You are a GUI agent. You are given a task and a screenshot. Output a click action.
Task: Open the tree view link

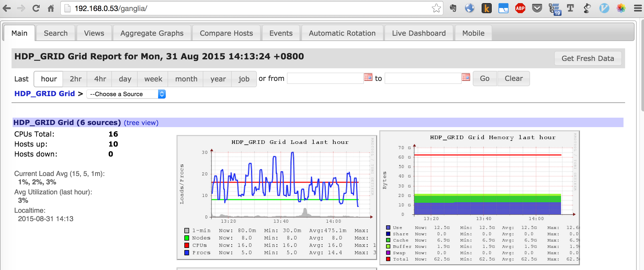pyautogui.click(x=141, y=123)
